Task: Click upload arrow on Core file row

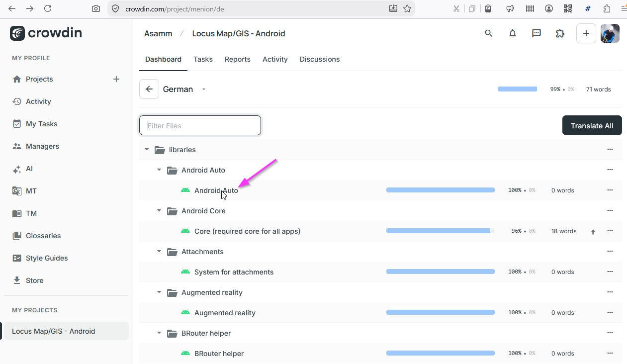Action: 593,232
